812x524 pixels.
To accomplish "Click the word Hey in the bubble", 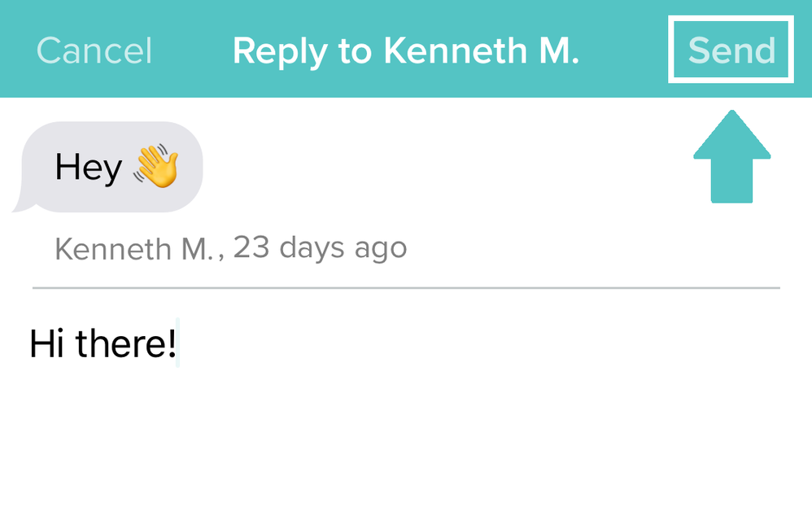I will coord(88,168).
